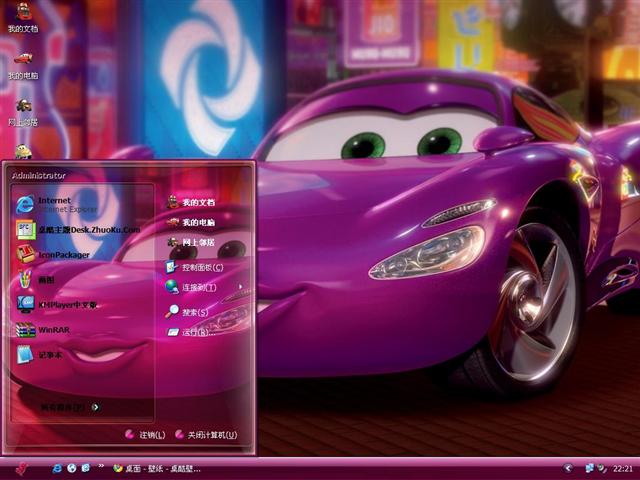Show hidden system tray icons
This screenshot has height=480, width=640.
pyautogui.click(x=568, y=468)
